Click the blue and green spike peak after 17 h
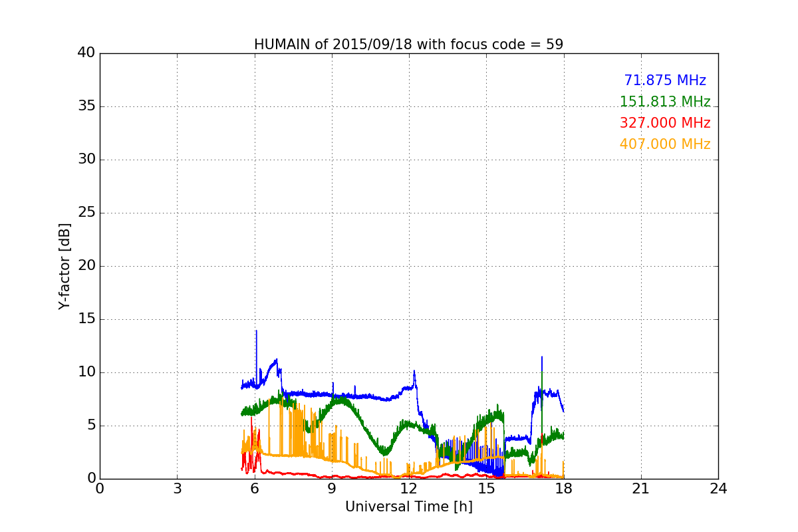Viewport: 798px width, 532px height. coord(542,358)
